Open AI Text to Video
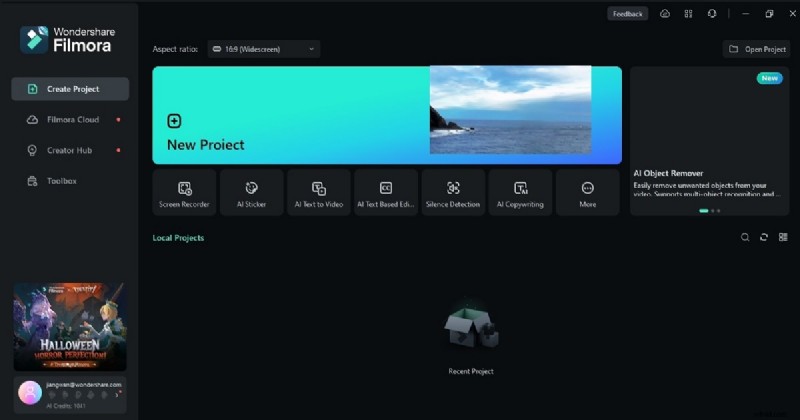 (x=318, y=192)
